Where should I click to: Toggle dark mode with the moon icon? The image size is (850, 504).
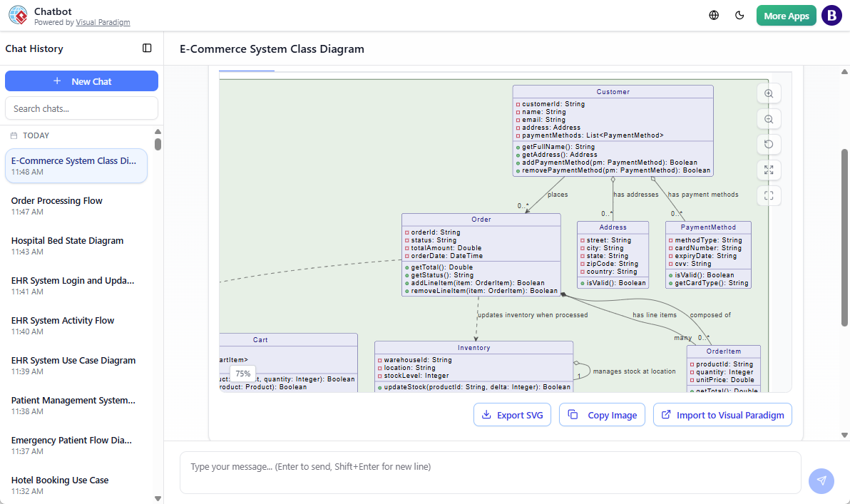pyautogui.click(x=739, y=14)
